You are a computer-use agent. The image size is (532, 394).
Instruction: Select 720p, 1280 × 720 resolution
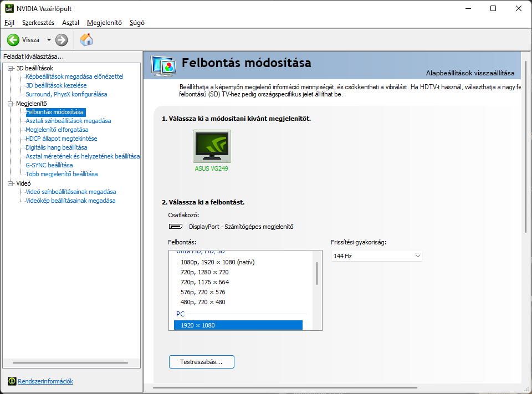point(204,272)
